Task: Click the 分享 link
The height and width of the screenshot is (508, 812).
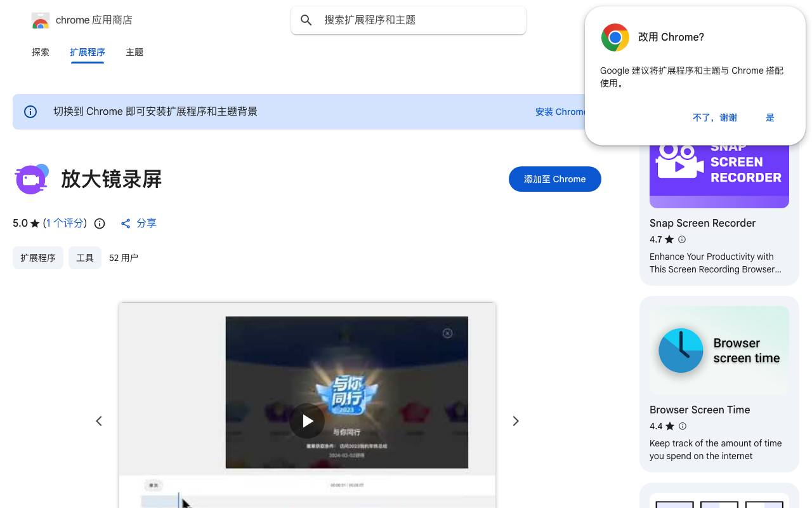Action: (147, 224)
